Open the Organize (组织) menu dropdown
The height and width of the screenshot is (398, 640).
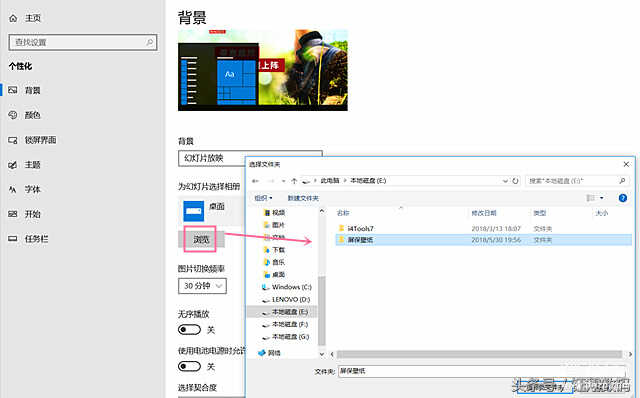click(x=263, y=198)
